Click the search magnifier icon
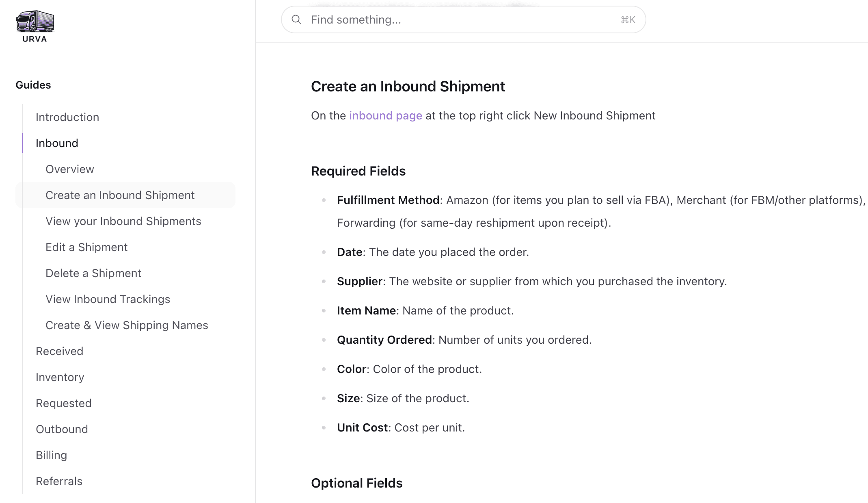Image resolution: width=868 pixels, height=503 pixels. (x=296, y=20)
